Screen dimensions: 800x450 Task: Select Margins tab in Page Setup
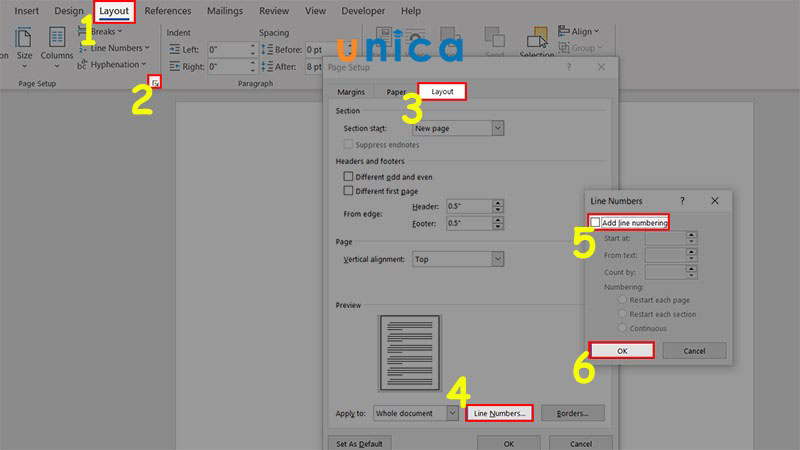[x=351, y=92]
